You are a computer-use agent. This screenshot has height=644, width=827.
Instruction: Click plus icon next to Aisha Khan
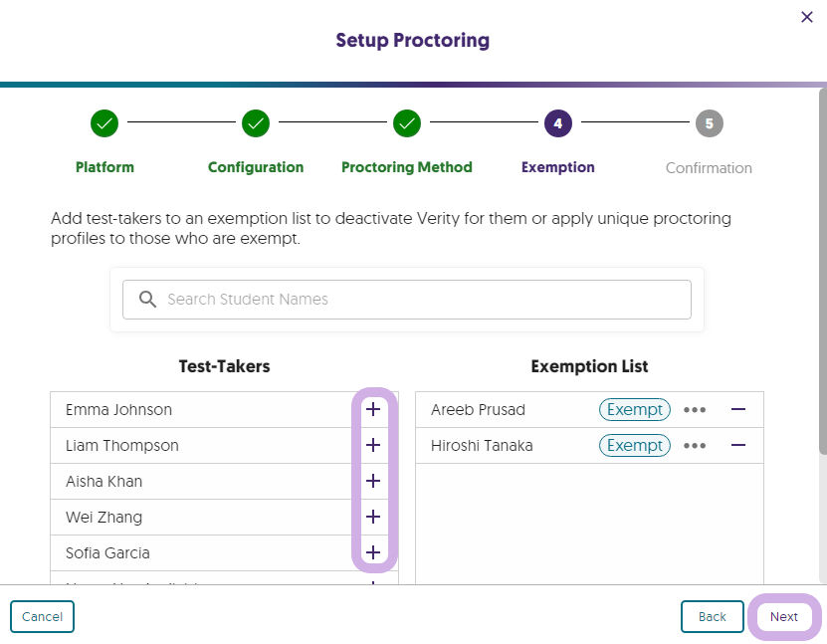(x=373, y=481)
